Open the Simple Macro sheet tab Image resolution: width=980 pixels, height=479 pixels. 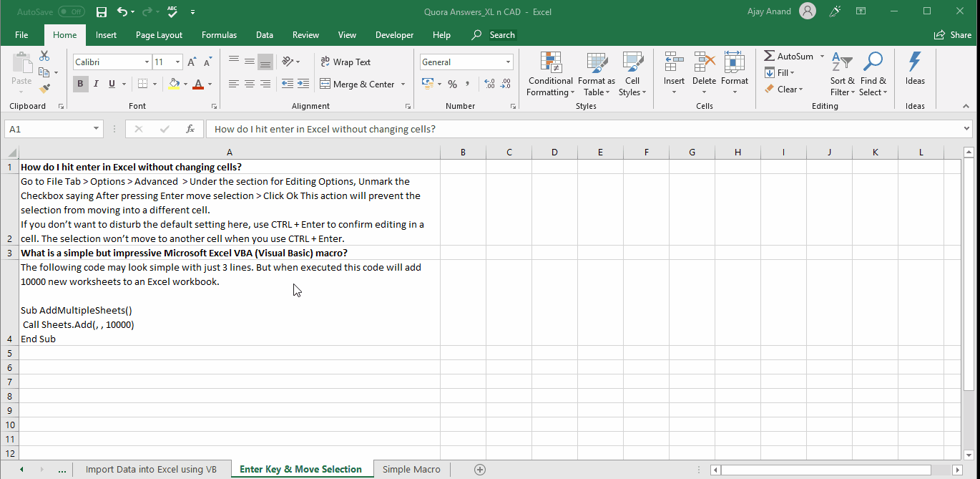pos(411,469)
